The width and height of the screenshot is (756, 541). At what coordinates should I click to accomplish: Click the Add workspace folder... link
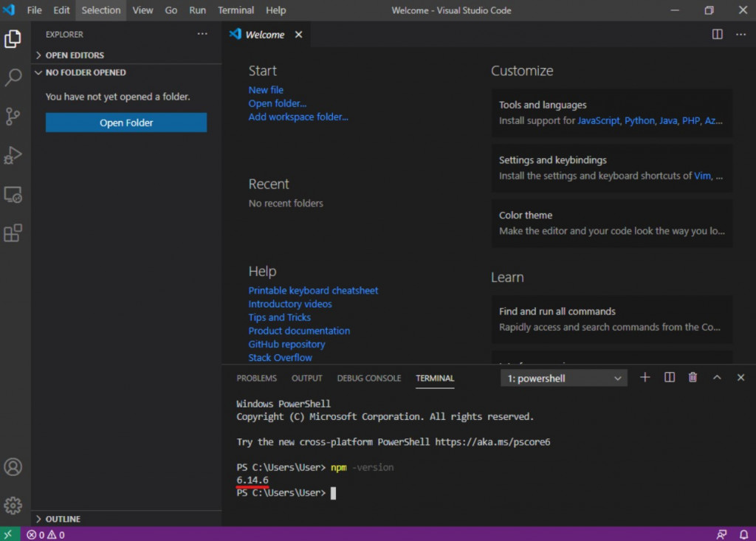click(298, 117)
